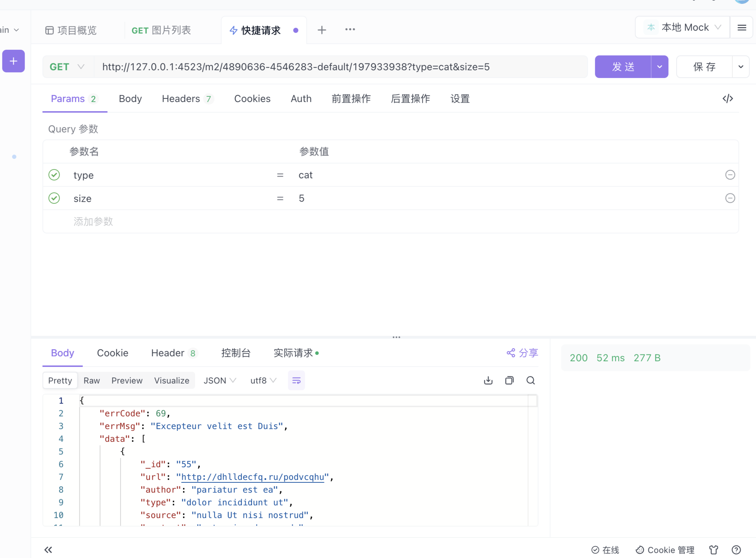Click the size parameter value 5
Viewport: 756px width, 558px height.
pos(301,198)
